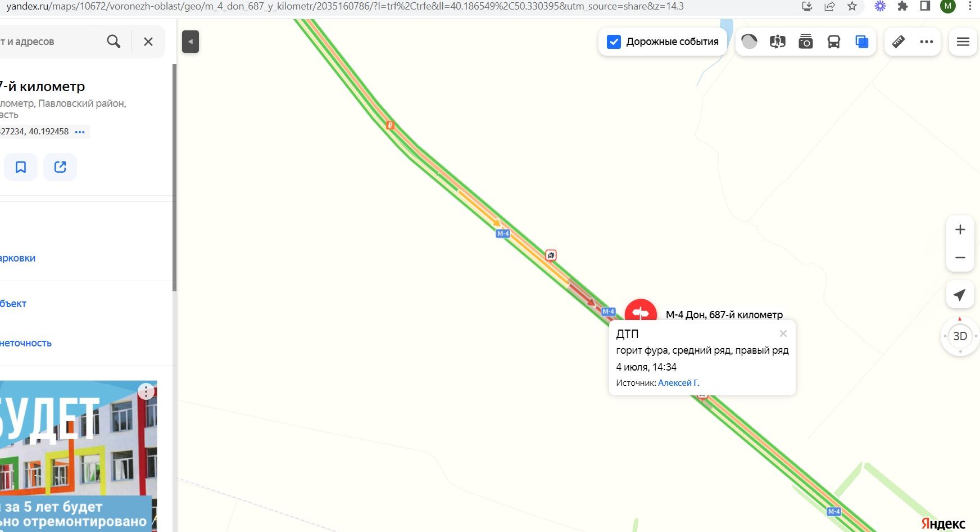This screenshot has width=980, height=532.
Task: Close the ДТП popup
Action: point(783,333)
